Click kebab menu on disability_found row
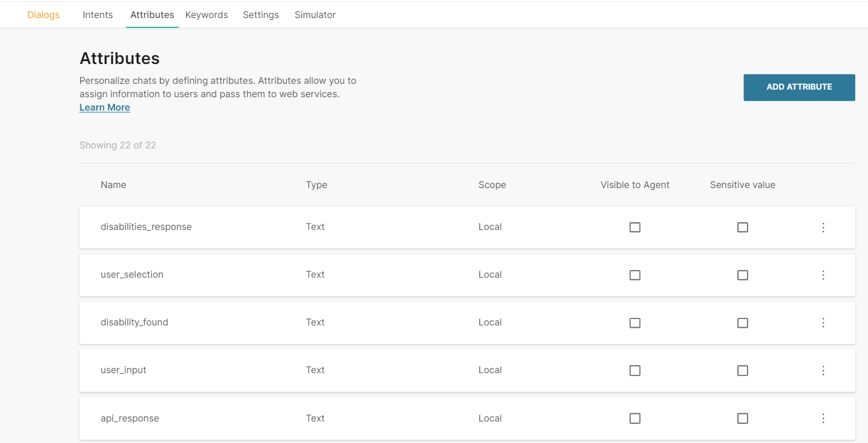This screenshot has width=868, height=443. click(x=823, y=323)
